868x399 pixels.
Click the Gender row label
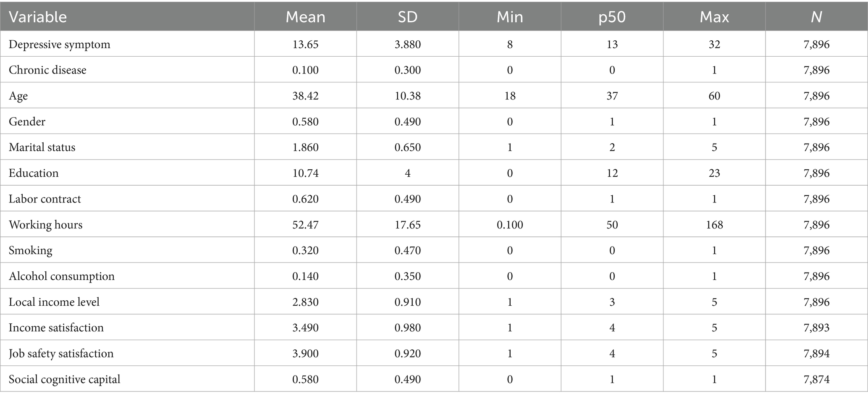point(27,122)
